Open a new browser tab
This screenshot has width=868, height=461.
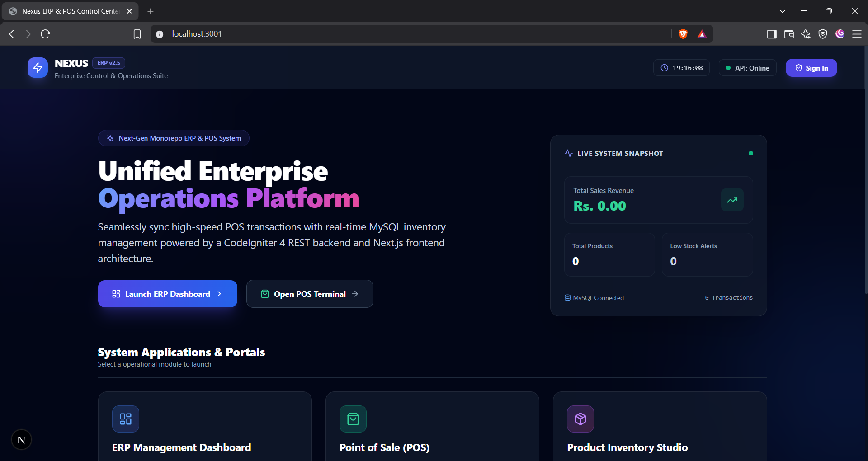[151, 11]
